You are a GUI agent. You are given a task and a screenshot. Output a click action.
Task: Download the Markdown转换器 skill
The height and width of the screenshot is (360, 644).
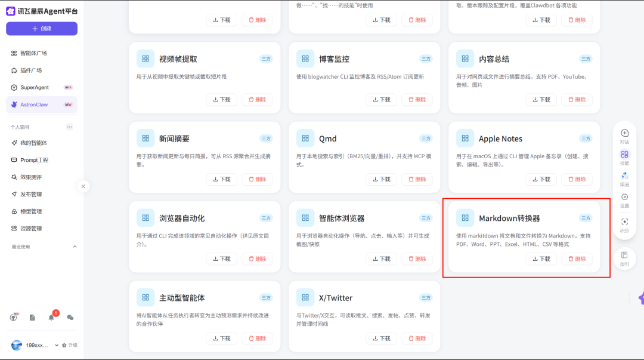[541, 259]
